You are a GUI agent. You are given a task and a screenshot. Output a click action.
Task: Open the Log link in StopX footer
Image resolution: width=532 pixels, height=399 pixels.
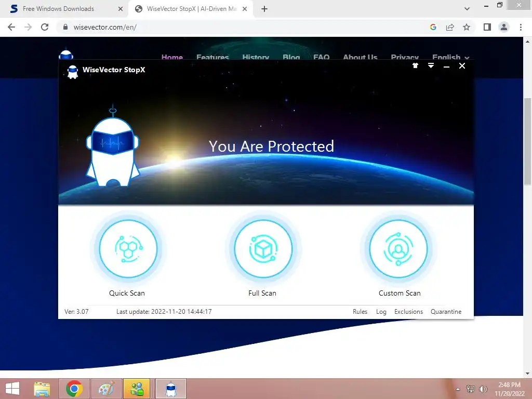click(x=381, y=312)
